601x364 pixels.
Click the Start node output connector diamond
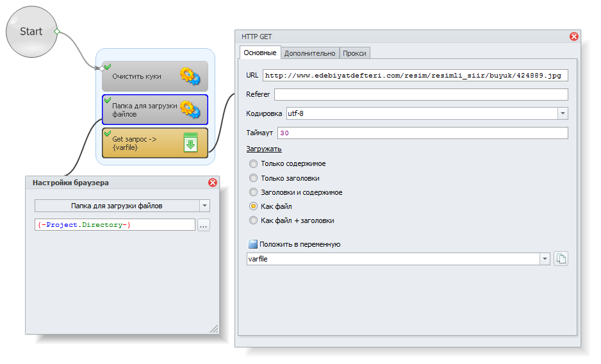pyautogui.click(x=57, y=31)
